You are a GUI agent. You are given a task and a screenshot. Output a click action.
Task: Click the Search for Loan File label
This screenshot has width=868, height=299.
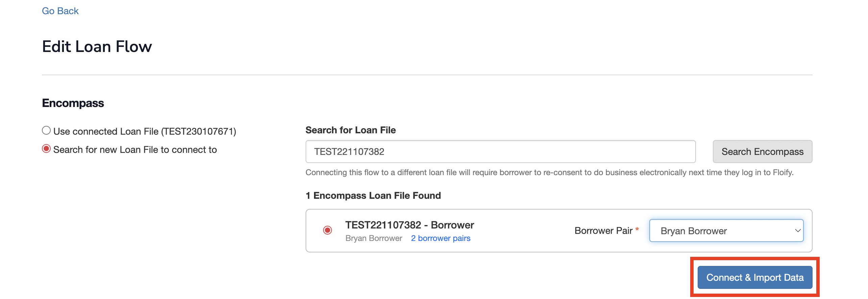(x=351, y=130)
